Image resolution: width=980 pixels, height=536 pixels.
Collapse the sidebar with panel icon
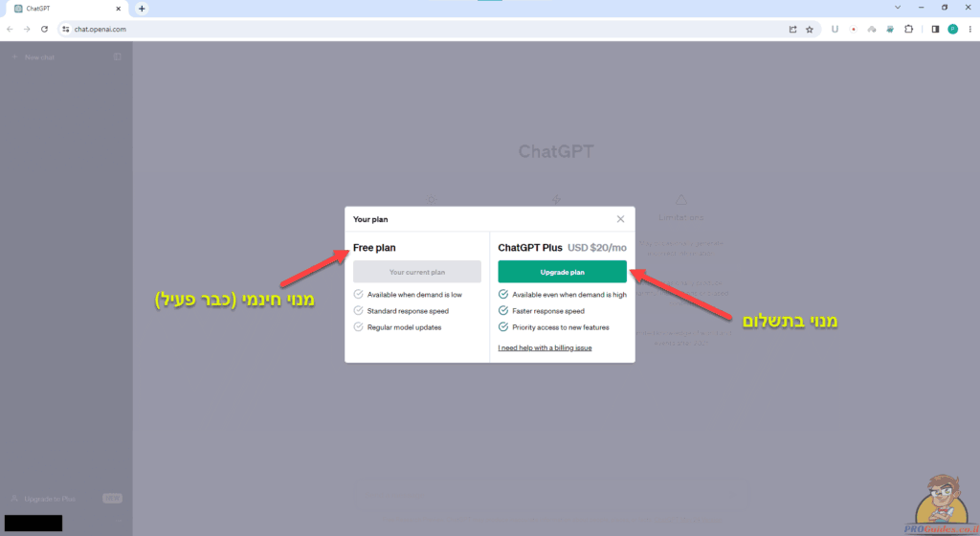(118, 56)
